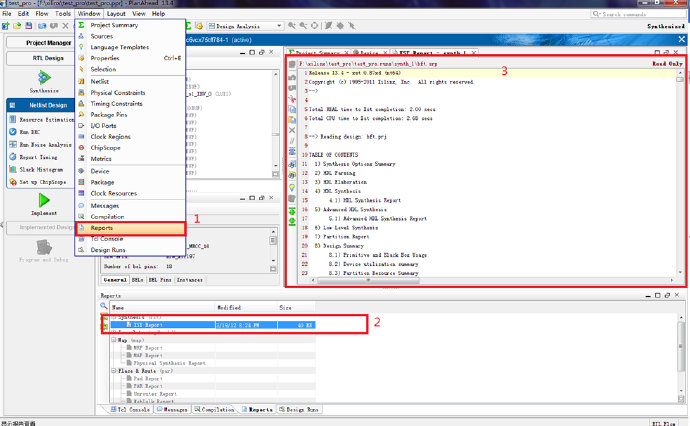Viewport: 690px width, 426px height.
Task: Open the Flow menu
Action: [42, 14]
